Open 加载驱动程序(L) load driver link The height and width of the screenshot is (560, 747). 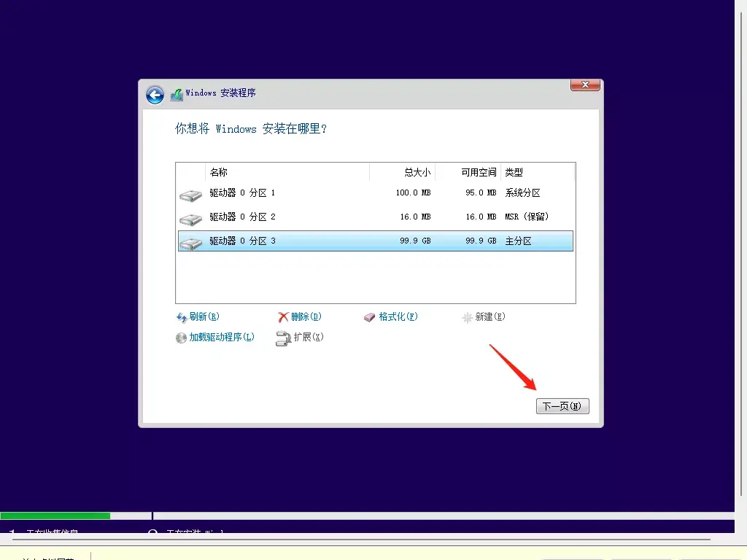click(x=222, y=337)
